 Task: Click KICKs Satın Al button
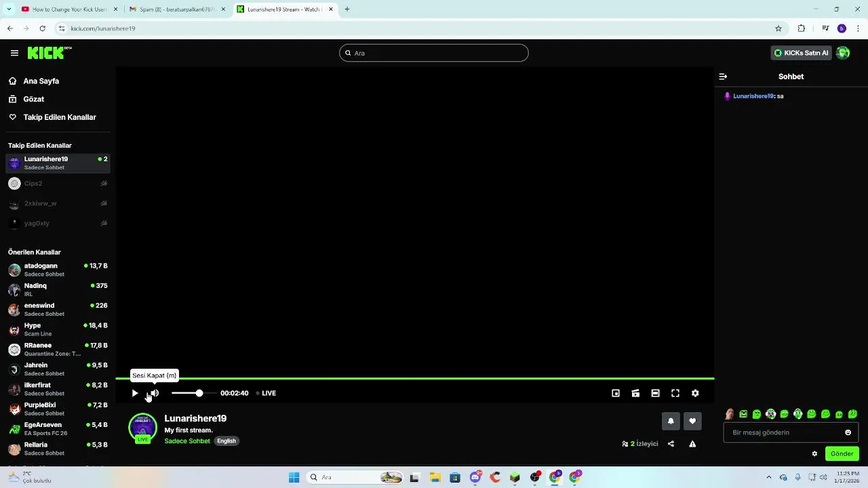pyautogui.click(x=802, y=53)
